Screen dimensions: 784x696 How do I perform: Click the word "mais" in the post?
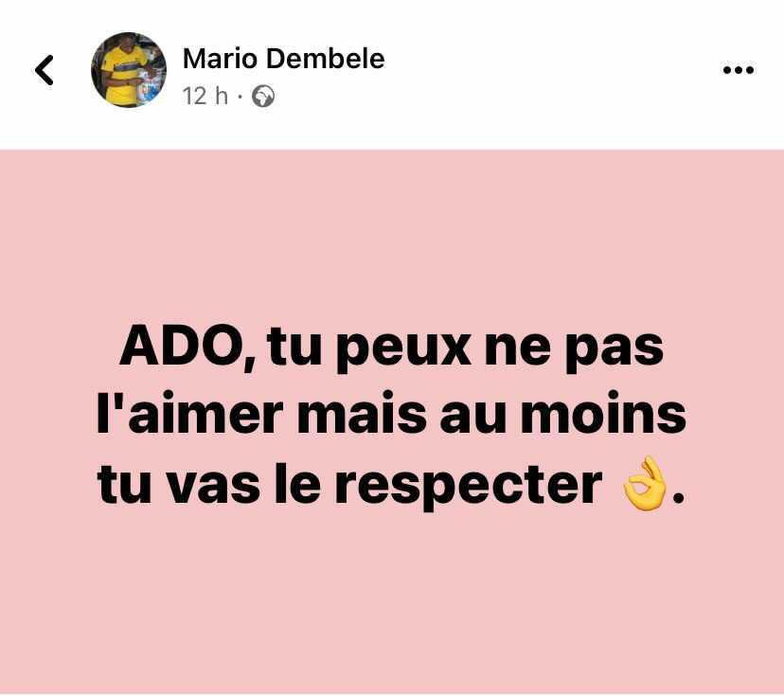[362, 414]
